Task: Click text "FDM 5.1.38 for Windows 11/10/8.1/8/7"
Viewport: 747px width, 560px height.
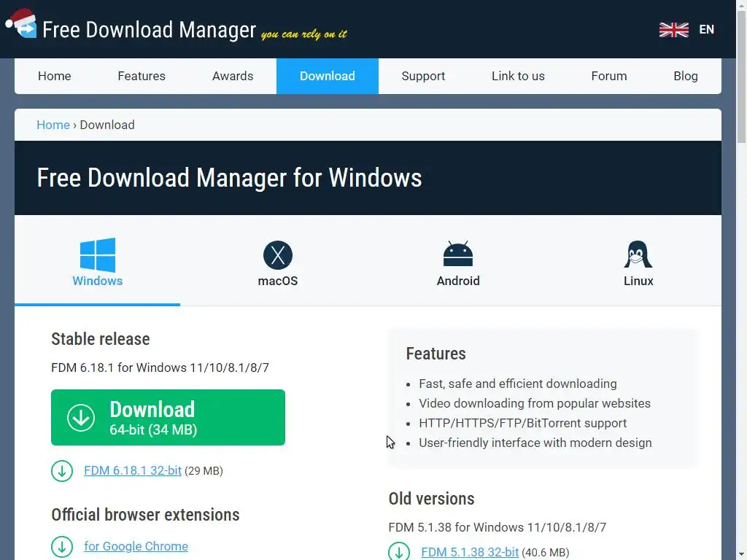Action: point(498,527)
